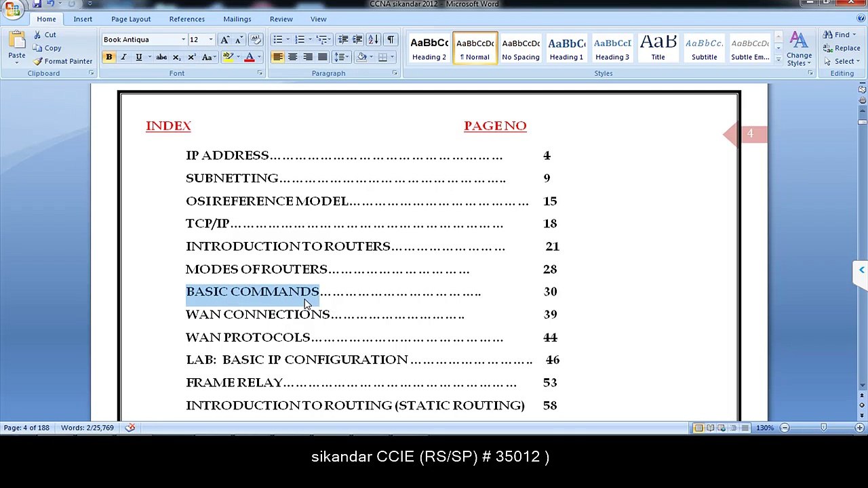Click the Office button
Image resolution: width=868 pixels, height=488 pixels.
12,8
